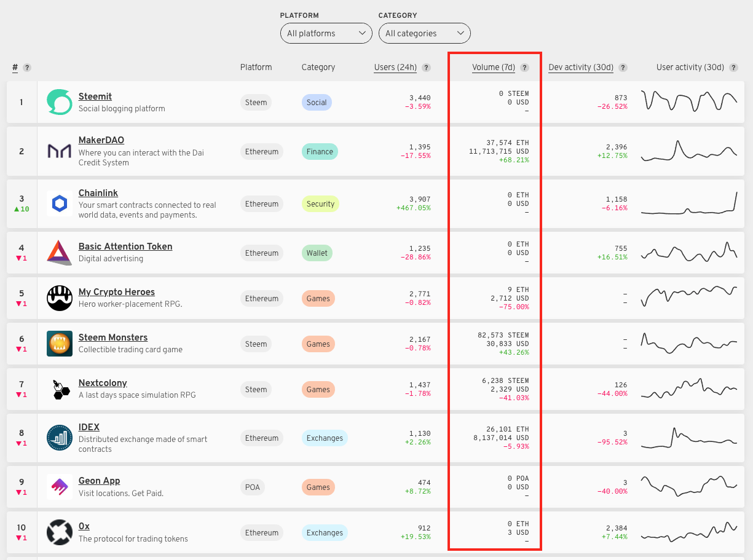Open the IDEX dapp link
753x560 pixels.
pos(89,427)
